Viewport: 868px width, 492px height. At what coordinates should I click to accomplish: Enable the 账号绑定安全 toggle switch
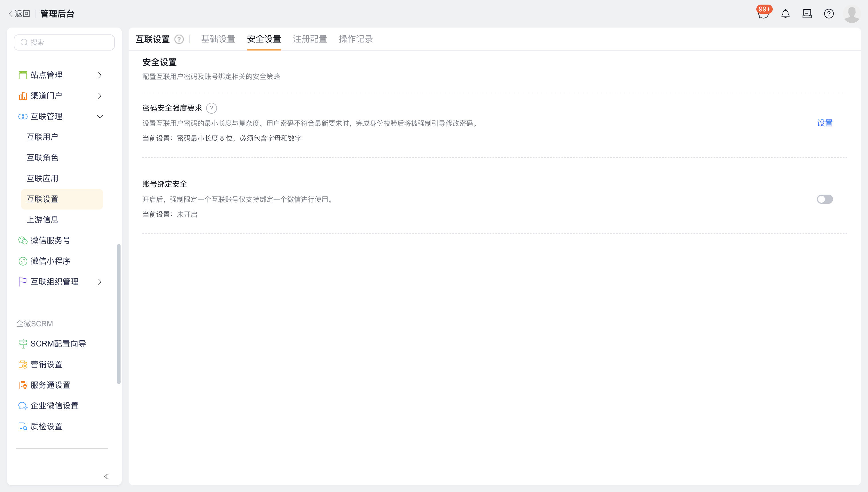coord(825,199)
